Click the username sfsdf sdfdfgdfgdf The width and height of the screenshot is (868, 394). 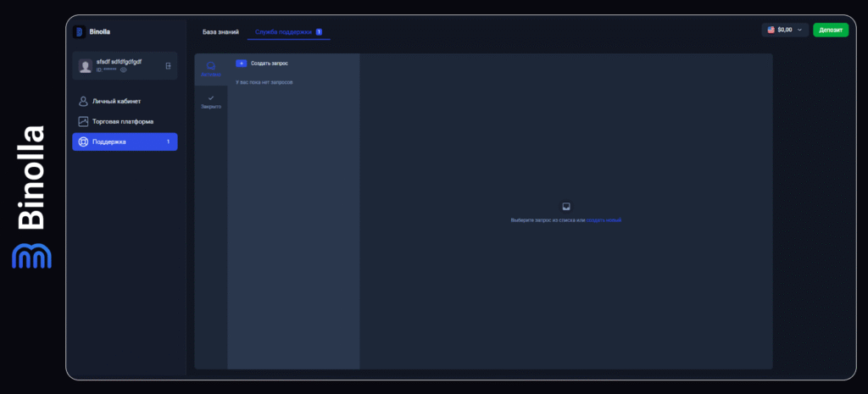tap(120, 61)
